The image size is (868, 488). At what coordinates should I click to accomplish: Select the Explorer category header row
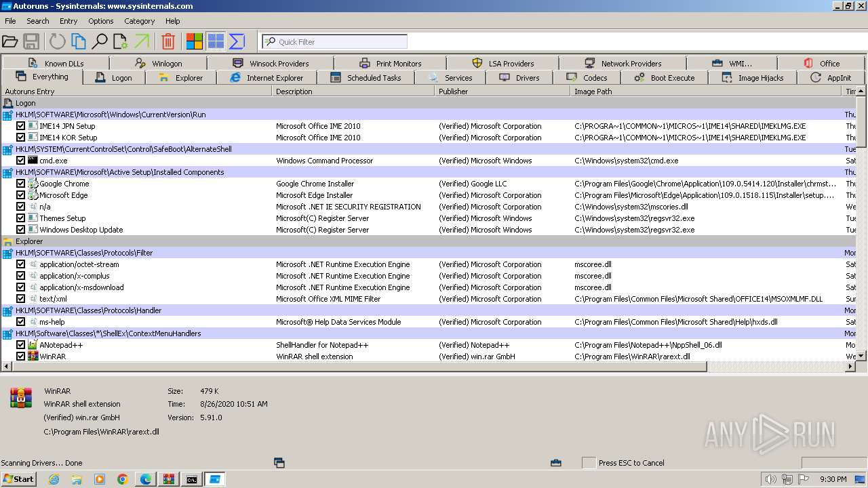point(429,241)
